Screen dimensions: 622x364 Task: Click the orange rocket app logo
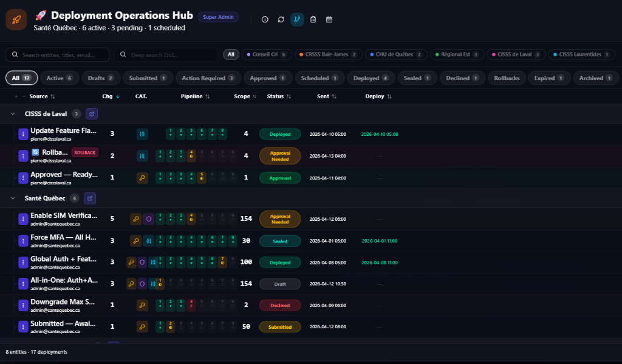16,19
